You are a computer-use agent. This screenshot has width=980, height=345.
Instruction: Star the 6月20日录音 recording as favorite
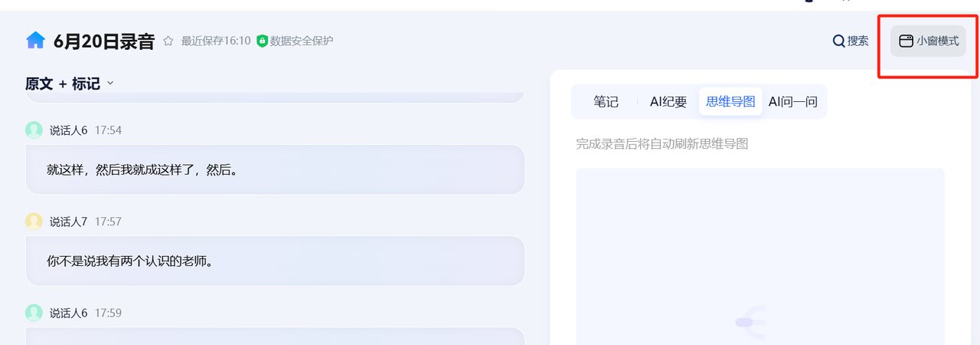pos(168,41)
